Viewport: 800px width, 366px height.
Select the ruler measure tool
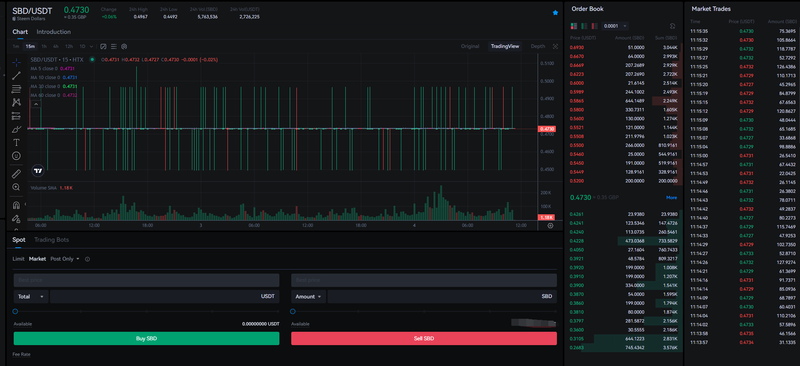[x=16, y=174]
